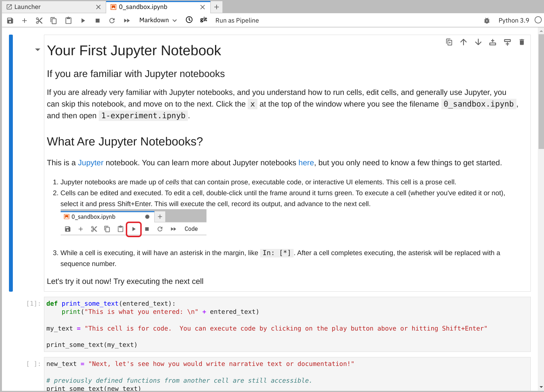Paste a cell using the clipboard icon

tap(68, 20)
